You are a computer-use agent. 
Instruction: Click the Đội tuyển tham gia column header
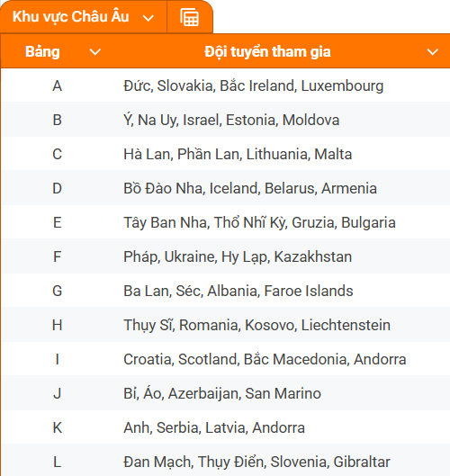(267, 51)
